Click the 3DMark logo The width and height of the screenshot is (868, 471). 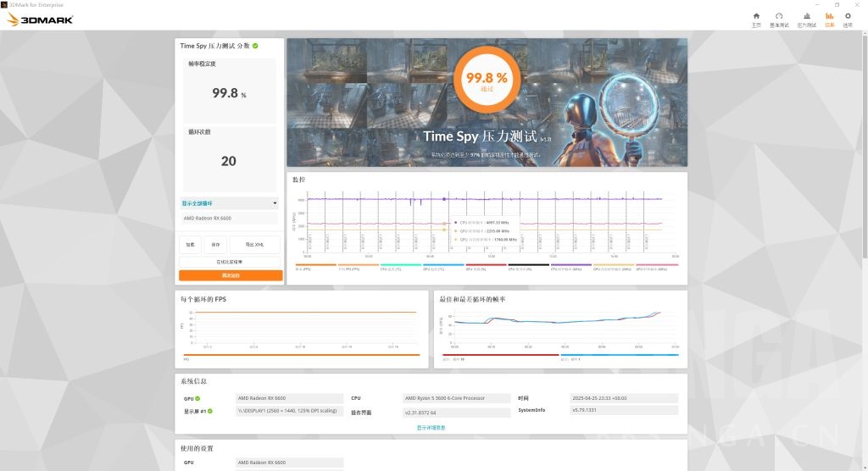(40, 20)
